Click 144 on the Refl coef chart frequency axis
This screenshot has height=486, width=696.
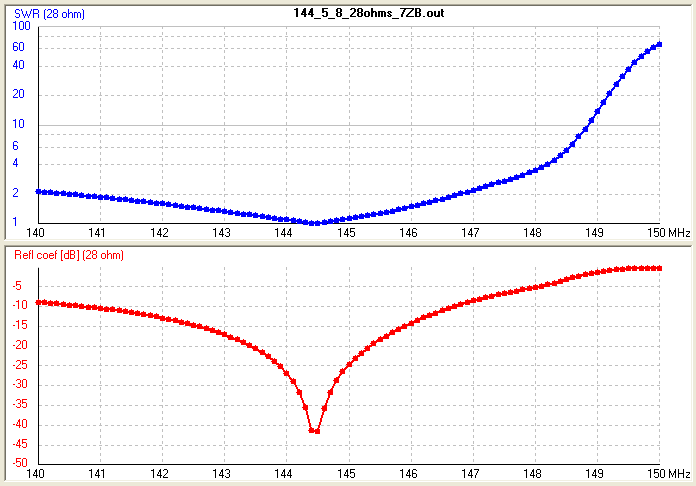coord(283,474)
